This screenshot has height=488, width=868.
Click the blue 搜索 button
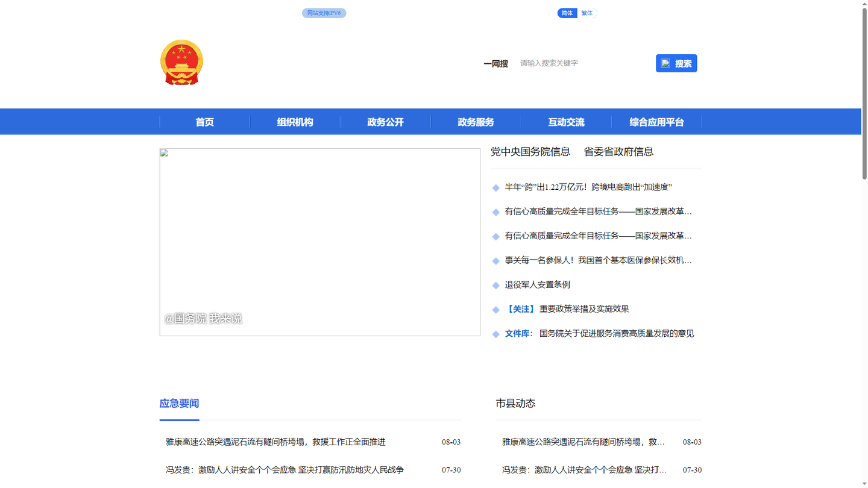(x=676, y=63)
